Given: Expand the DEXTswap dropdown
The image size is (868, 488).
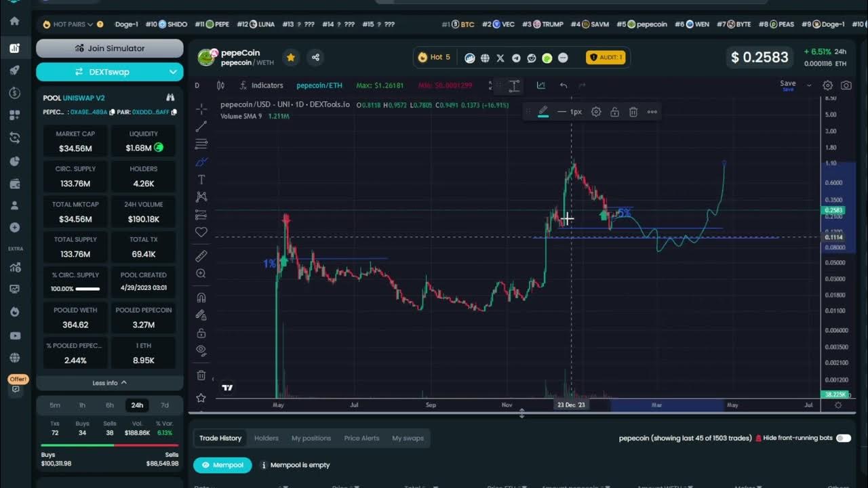Looking at the screenshot, I should 174,72.
